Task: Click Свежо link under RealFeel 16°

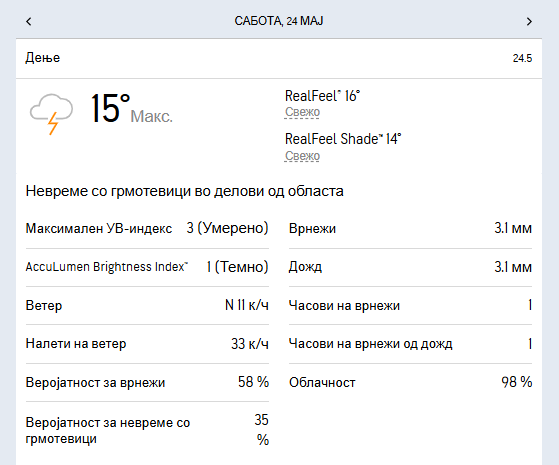Action: pos(302,112)
